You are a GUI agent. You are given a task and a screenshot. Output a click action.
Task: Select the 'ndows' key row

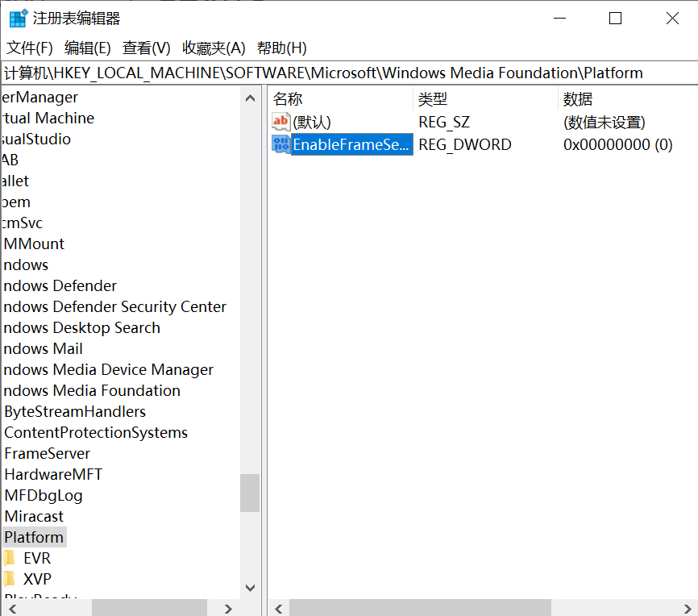[x=25, y=265]
